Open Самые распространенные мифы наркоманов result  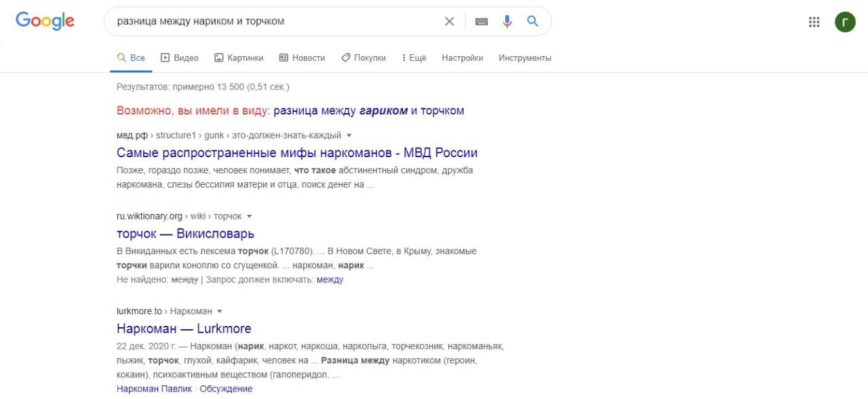pos(297,152)
